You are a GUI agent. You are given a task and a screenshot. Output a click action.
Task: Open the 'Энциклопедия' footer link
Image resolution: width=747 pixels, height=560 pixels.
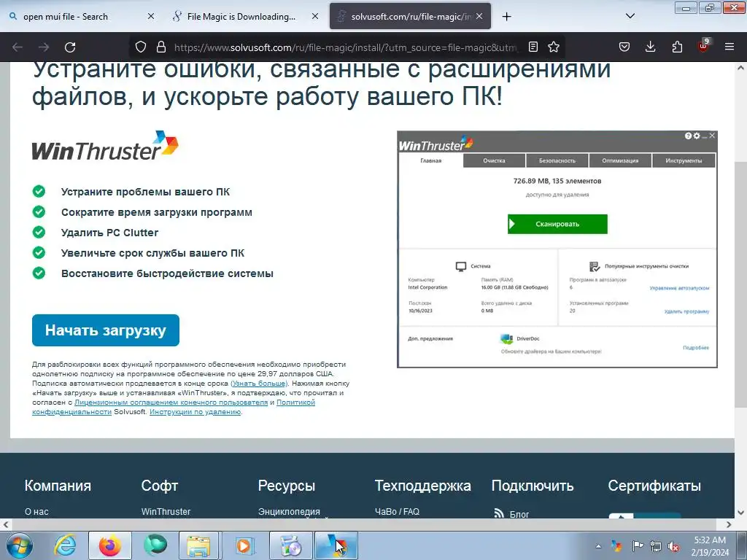[x=289, y=511]
